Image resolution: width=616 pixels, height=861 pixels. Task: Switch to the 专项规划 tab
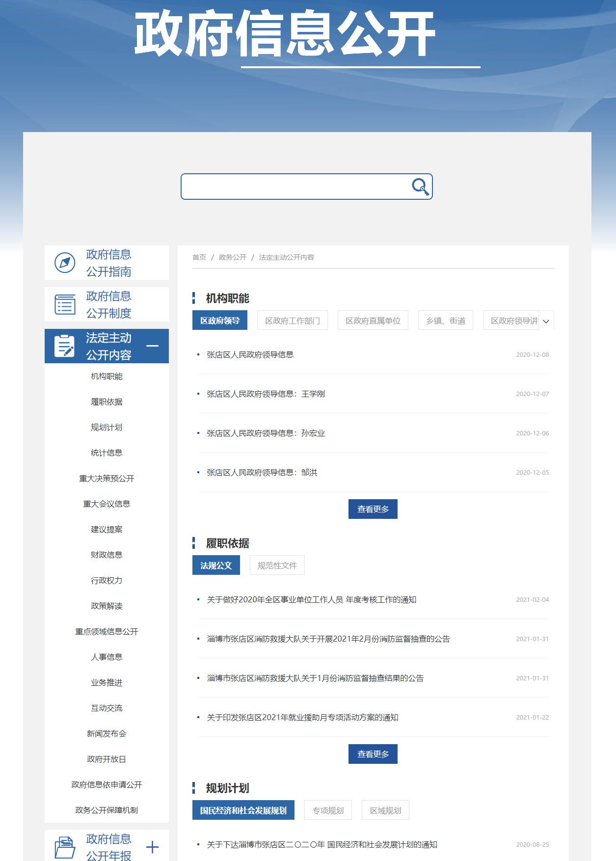(328, 810)
